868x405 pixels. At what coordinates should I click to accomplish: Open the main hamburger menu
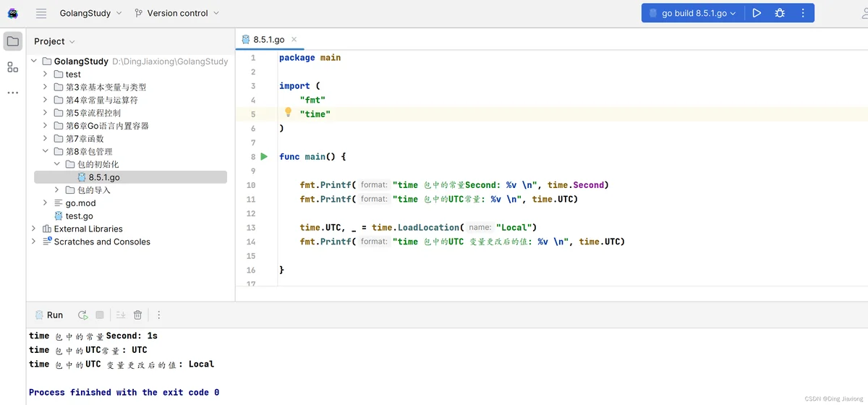point(41,13)
